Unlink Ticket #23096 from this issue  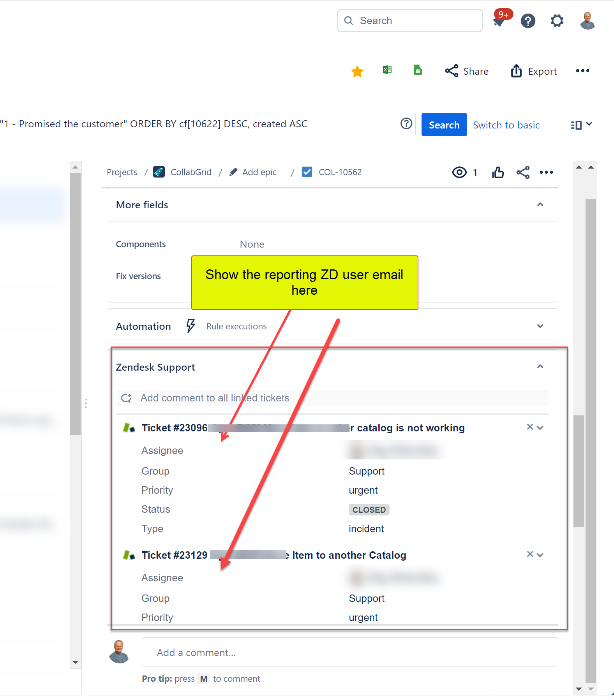point(530,427)
